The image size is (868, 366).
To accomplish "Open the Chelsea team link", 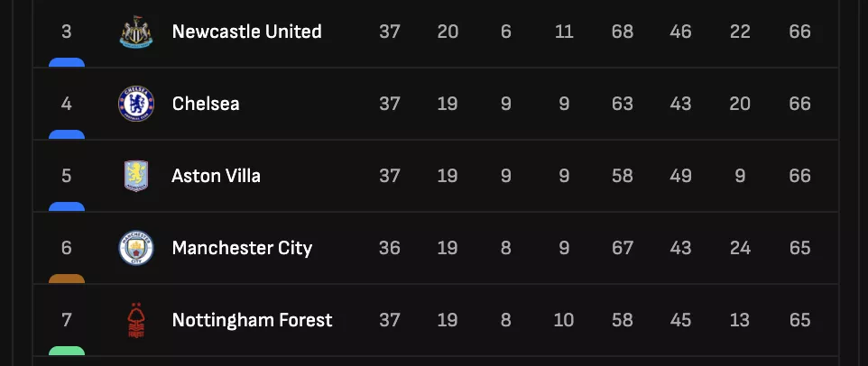I will [x=206, y=104].
